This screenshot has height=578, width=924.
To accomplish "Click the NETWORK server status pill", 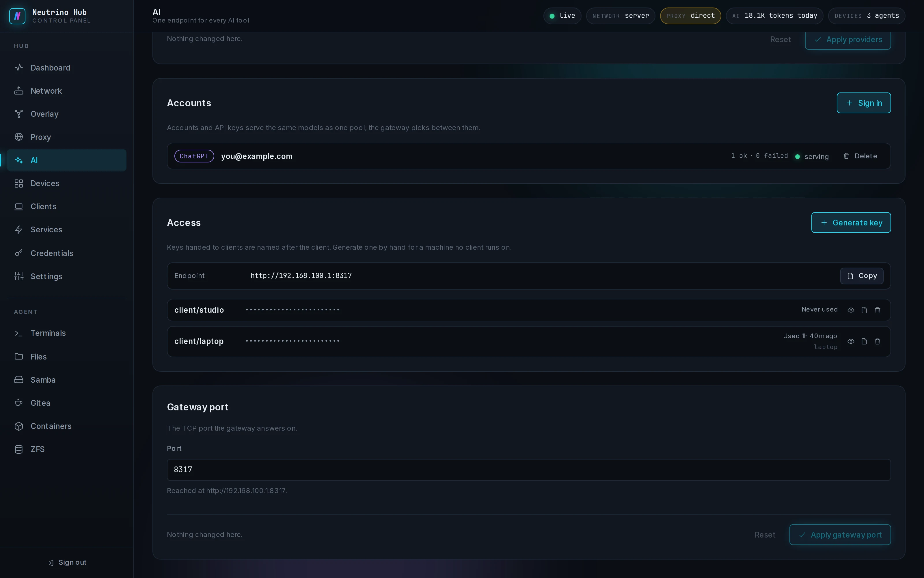I will coord(621,16).
